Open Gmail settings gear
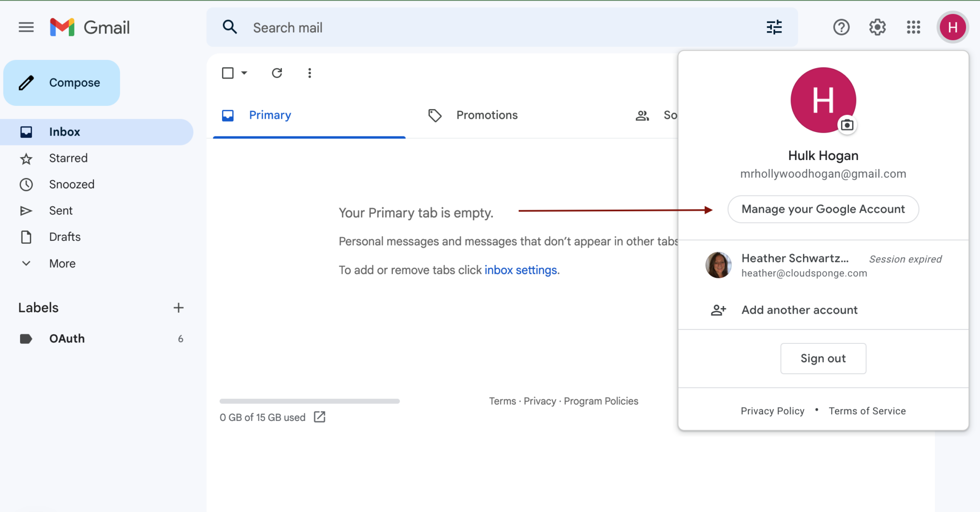This screenshot has width=980, height=512. click(x=877, y=27)
